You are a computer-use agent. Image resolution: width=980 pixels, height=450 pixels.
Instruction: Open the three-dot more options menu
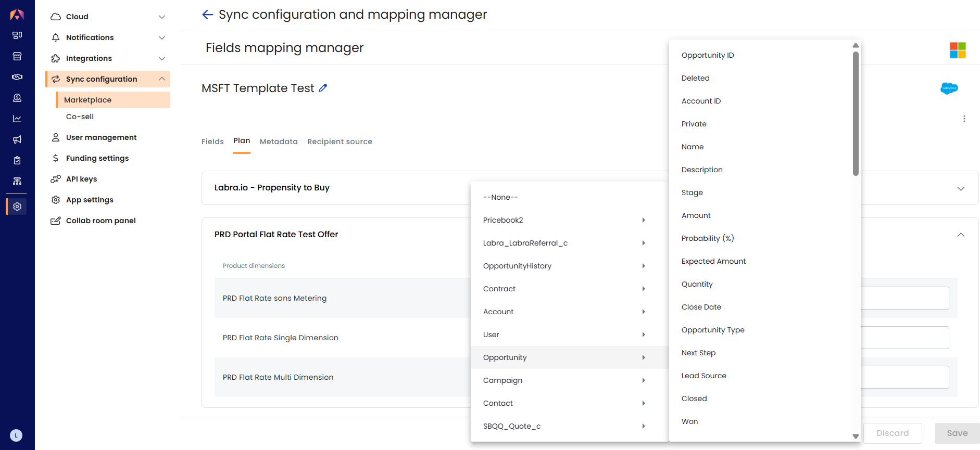pos(964,119)
